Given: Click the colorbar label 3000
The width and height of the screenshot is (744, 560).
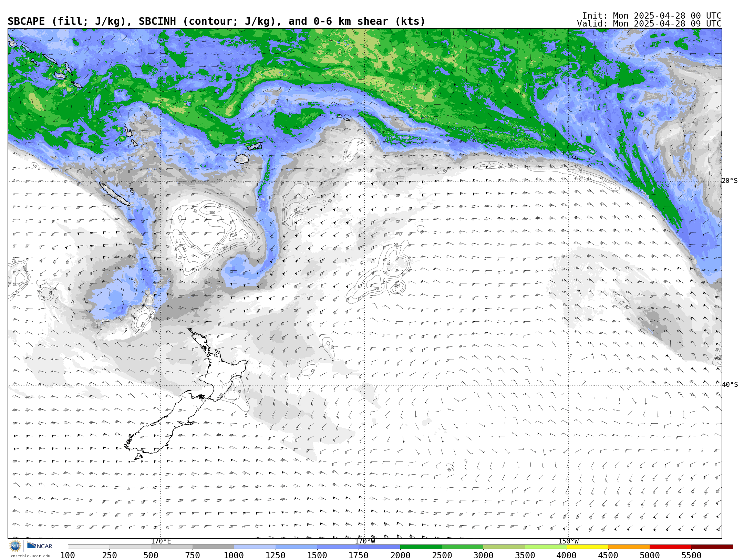Looking at the screenshot, I should click(483, 555).
